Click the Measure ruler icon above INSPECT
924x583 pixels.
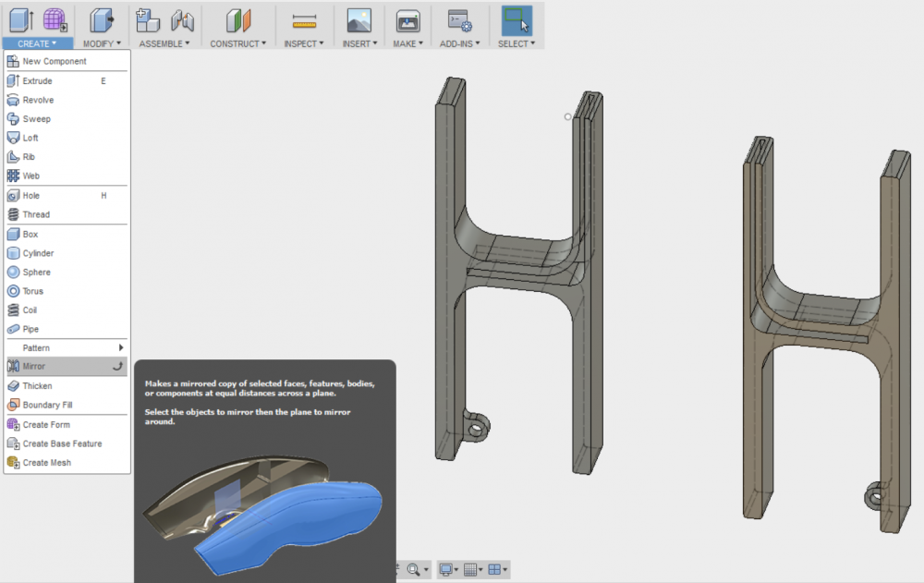coord(304,19)
